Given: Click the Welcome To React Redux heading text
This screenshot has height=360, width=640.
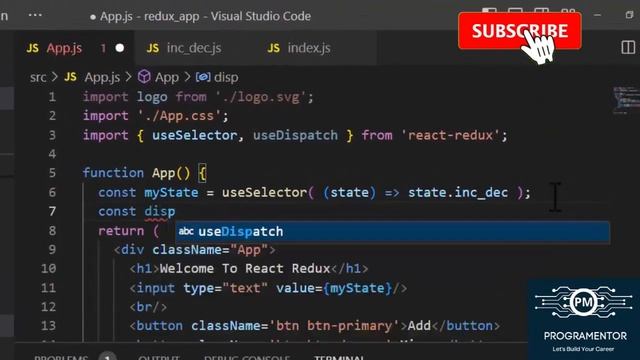Looking at the screenshot, I should pyautogui.click(x=245, y=269).
